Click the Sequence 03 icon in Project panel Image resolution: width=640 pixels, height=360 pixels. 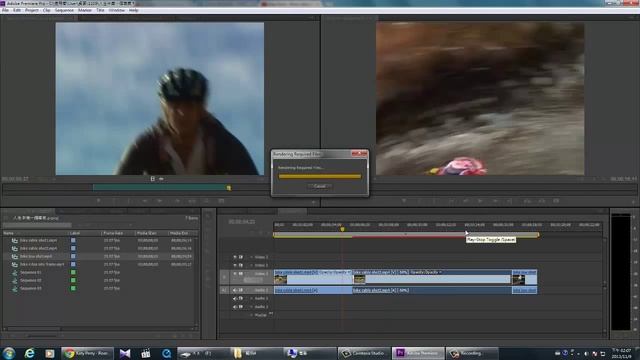click(15, 289)
